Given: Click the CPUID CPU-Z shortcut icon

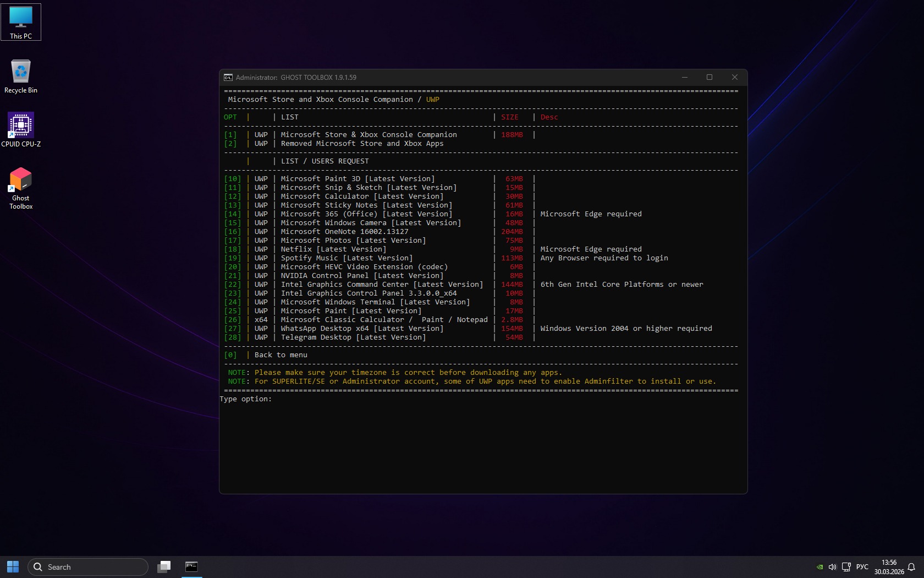Looking at the screenshot, I should coord(21,129).
